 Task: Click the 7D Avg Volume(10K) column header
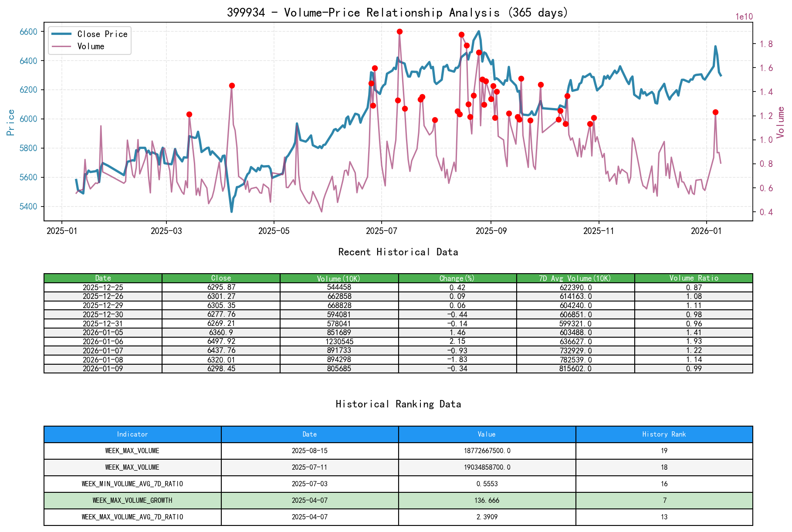tap(575, 278)
